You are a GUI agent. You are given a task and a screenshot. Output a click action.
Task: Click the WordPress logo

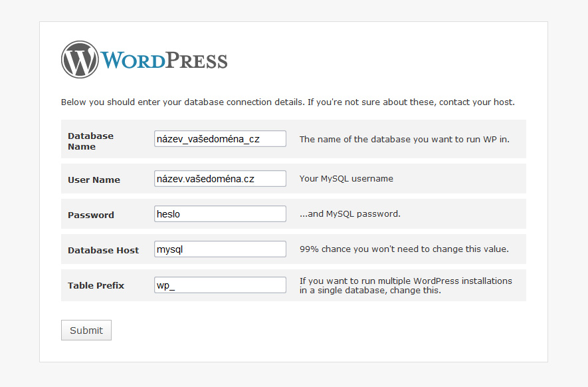(144, 60)
